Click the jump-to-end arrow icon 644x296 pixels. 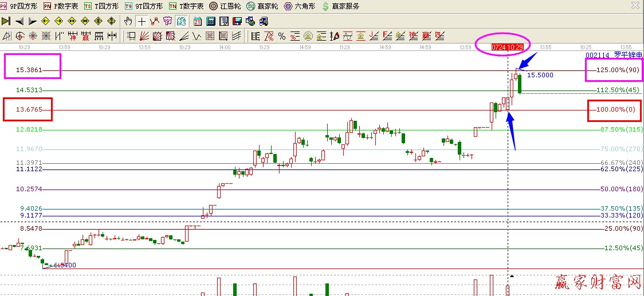6,21
